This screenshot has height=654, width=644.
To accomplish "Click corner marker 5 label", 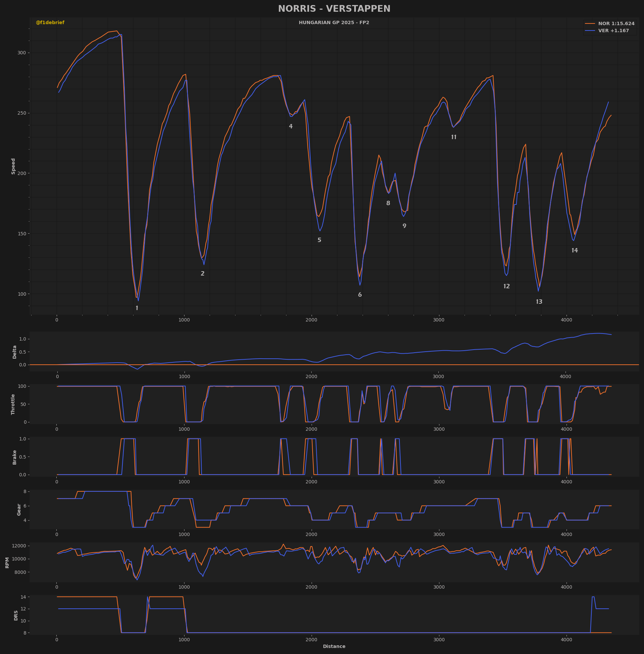I will (319, 240).
